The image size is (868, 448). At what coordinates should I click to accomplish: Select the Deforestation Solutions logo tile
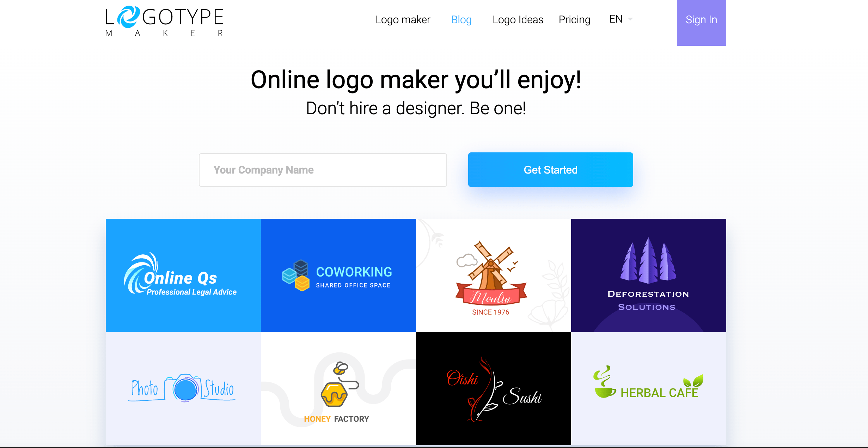648,275
